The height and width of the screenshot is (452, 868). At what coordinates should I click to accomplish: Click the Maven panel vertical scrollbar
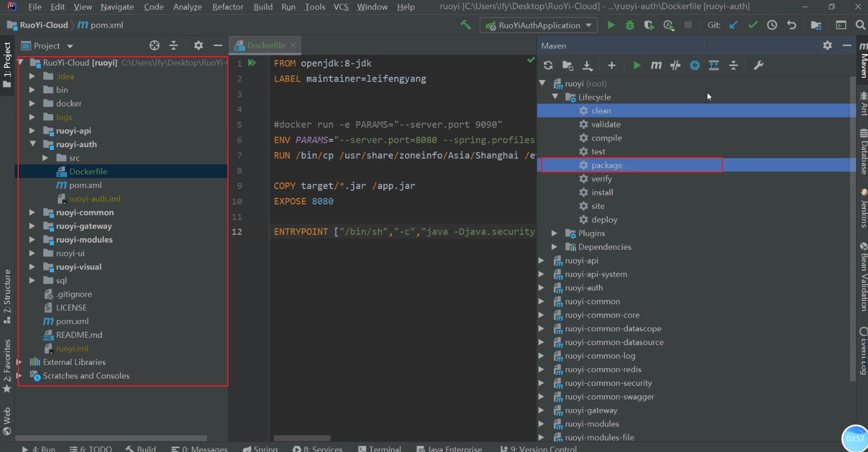853,229
